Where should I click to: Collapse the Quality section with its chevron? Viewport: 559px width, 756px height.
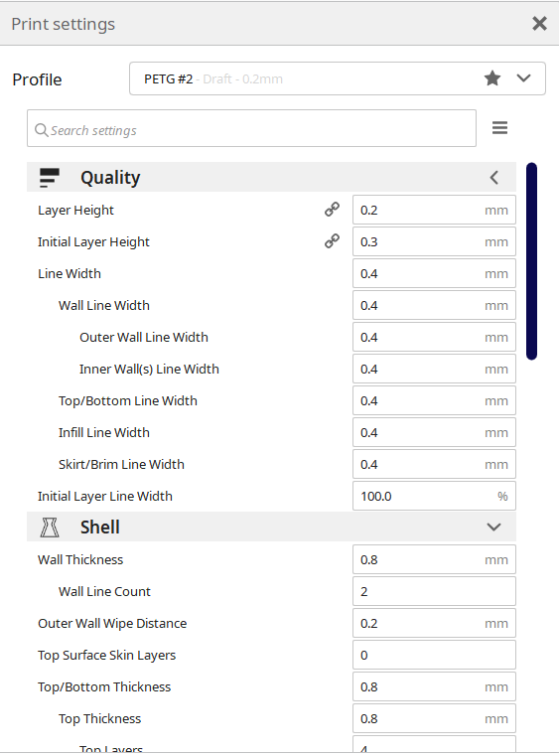click(x=493, y=178)
